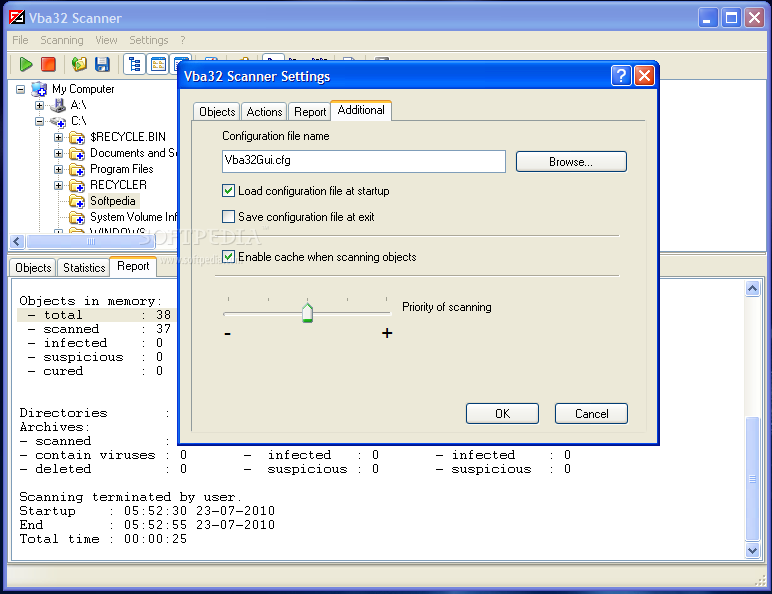Select the Softpedia folder label
Screen dimensions: 772x594
(113, 201)
